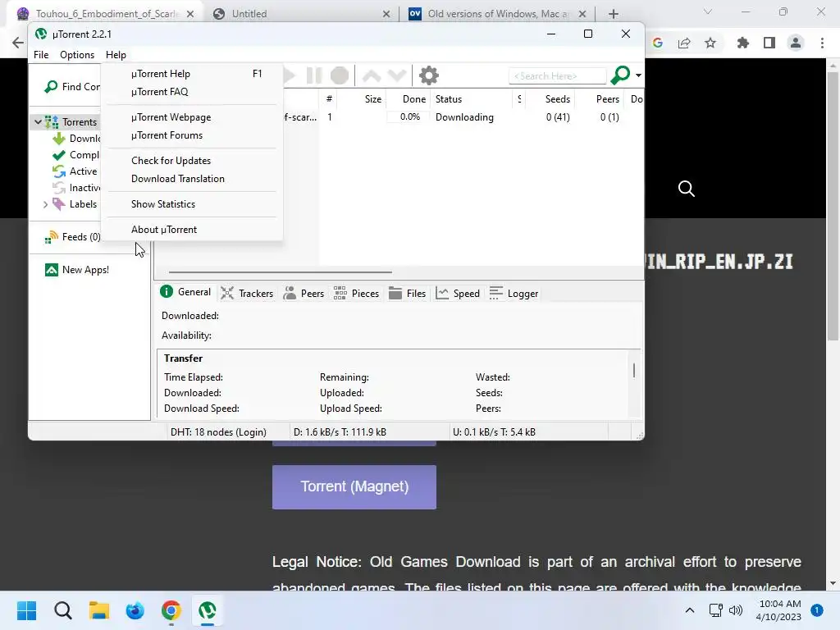
Task: Switch to the Files tab
Action: (x=407, y=293)
